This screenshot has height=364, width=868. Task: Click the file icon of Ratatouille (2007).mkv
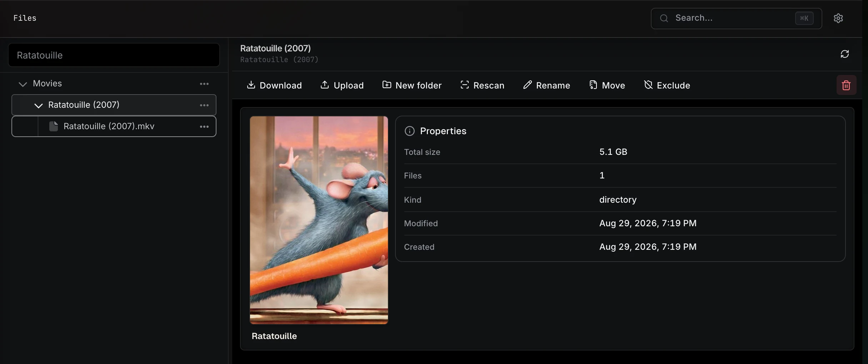pos(54,126)
